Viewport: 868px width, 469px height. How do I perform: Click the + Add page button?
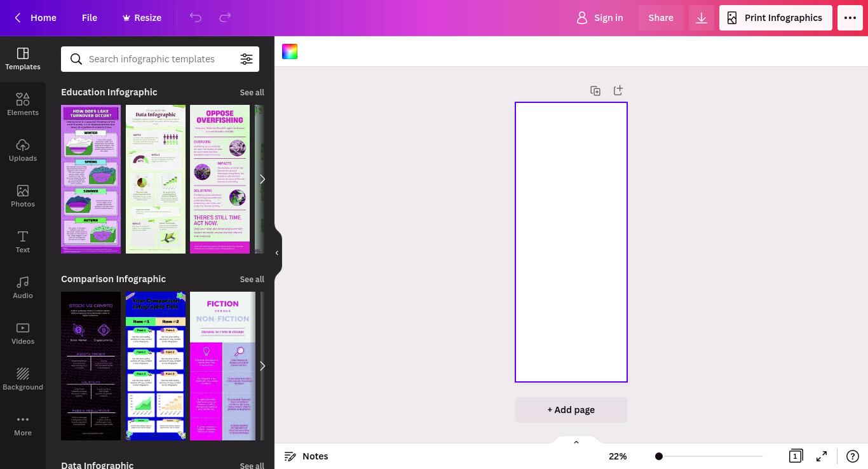pyautogui.click(x=571, y=410)
